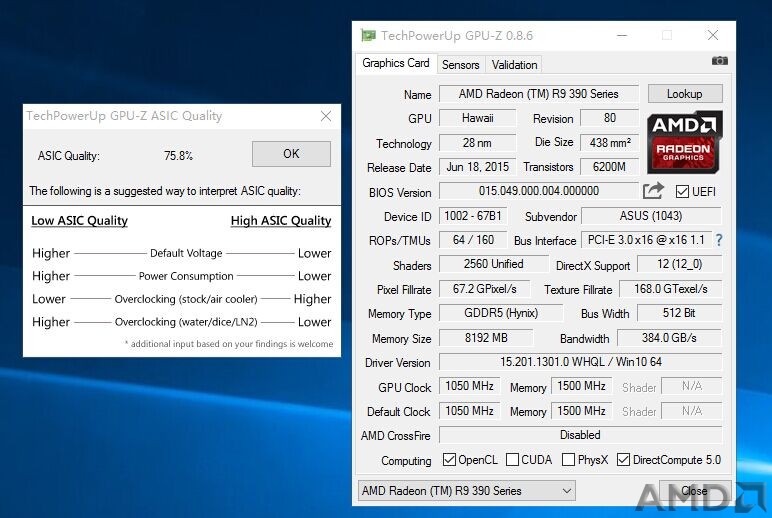Close the GPU-Z main window

pyautogui.click(x=712, y=35)
